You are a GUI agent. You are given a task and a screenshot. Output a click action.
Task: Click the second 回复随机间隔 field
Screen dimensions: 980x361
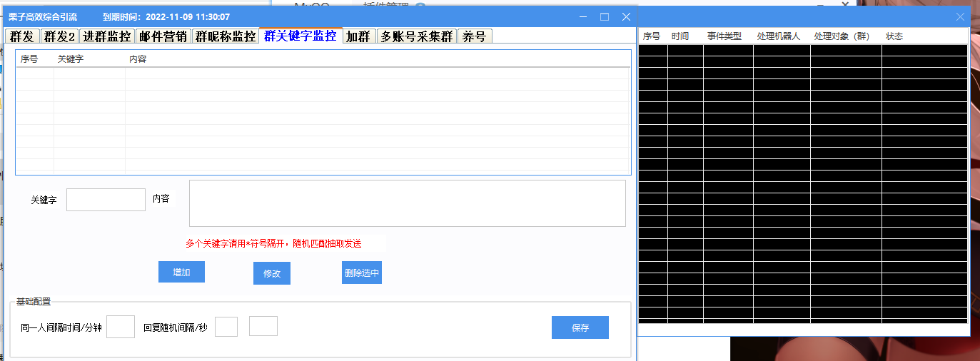point(263,326)
